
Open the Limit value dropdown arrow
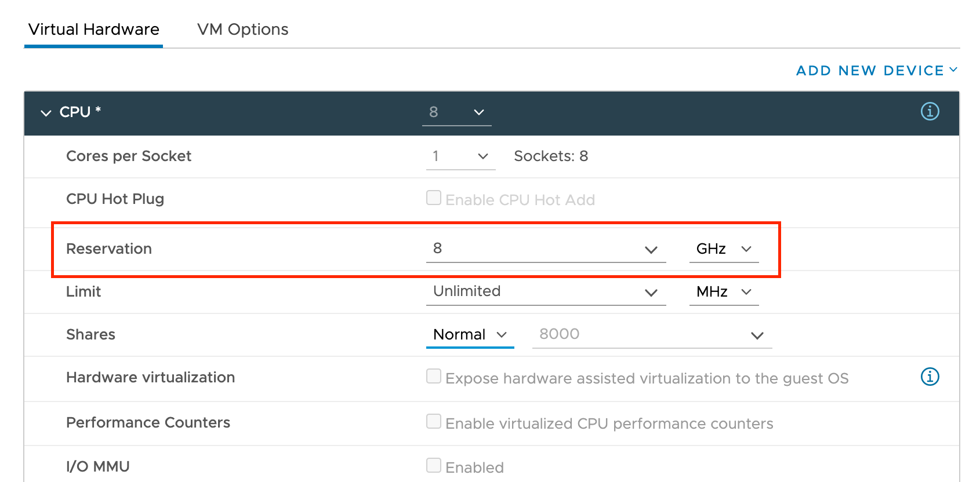pos(651,293)
